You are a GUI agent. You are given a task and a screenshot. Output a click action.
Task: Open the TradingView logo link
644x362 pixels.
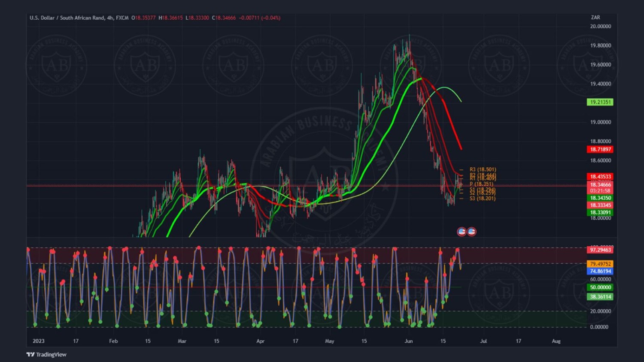(x=46, y=355)
